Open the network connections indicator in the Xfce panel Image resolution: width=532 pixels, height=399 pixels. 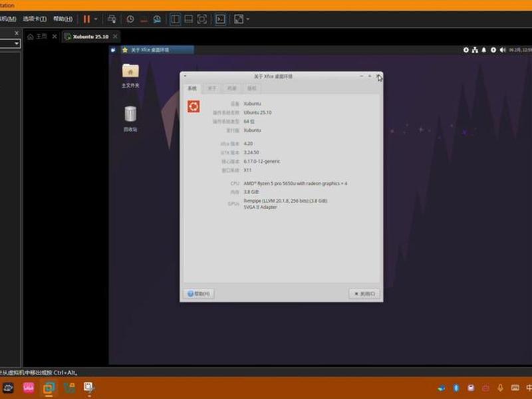[x=475, y=51]
